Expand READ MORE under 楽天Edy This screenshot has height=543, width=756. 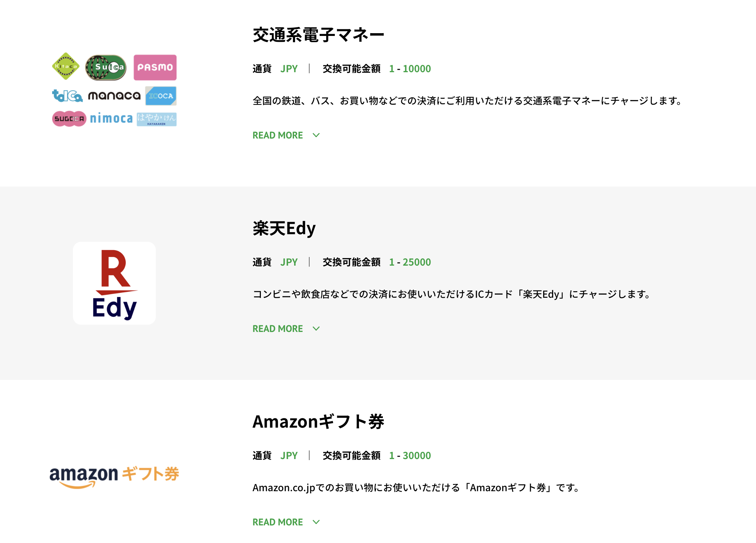(x=286, y=329)
